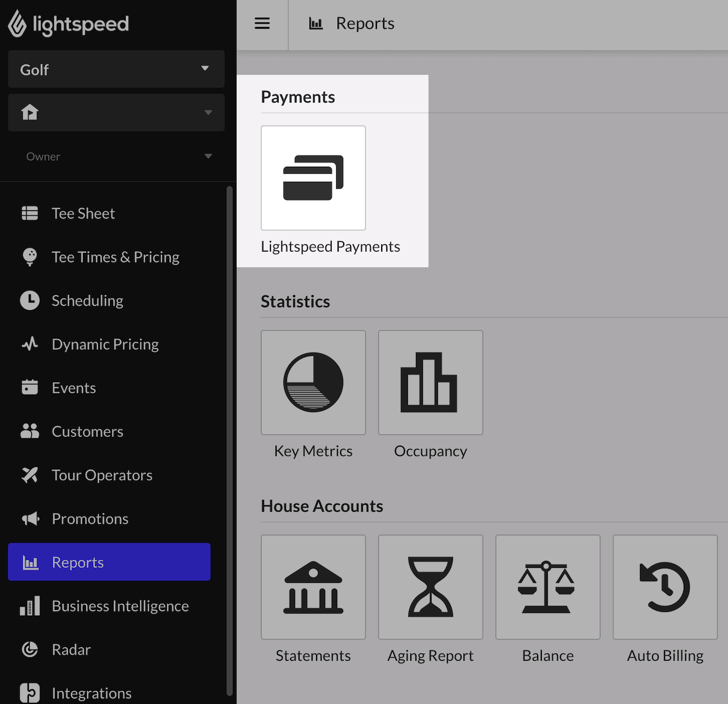Click the Reports chart icon in header
This screenshot has width=728, height=704.
(x=316, y=23)
